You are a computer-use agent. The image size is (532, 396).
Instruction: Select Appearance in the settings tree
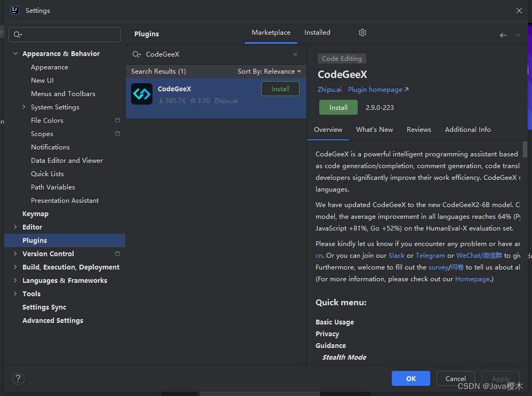(50, 67)
